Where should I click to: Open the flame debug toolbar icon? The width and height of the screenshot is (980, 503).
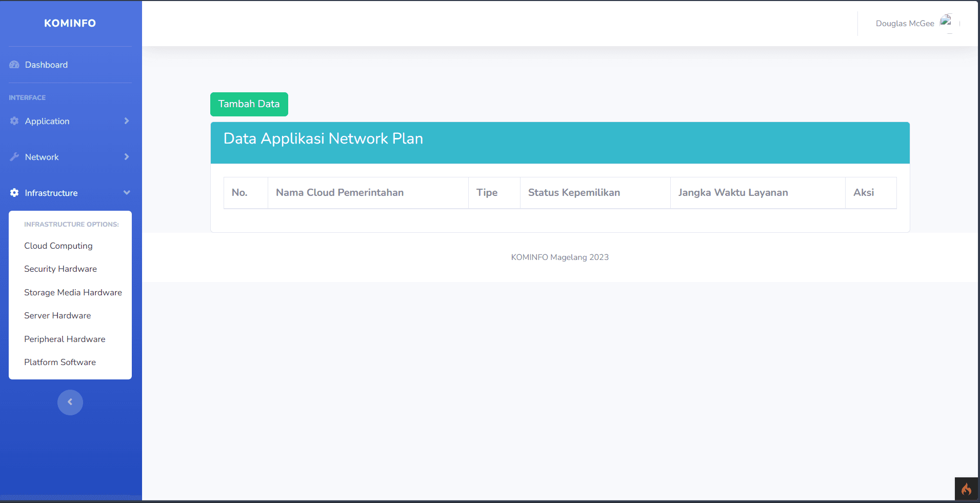tap(966, 489)
